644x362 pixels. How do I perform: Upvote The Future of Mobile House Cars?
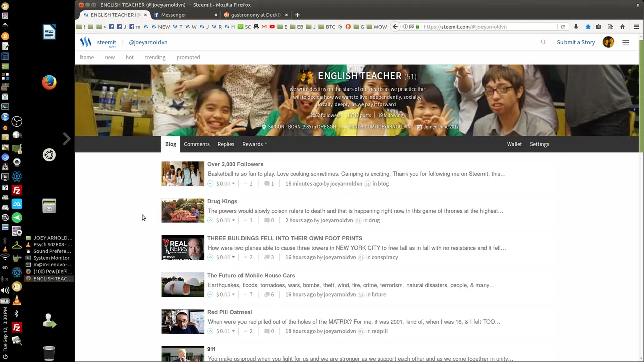point(210,294)
